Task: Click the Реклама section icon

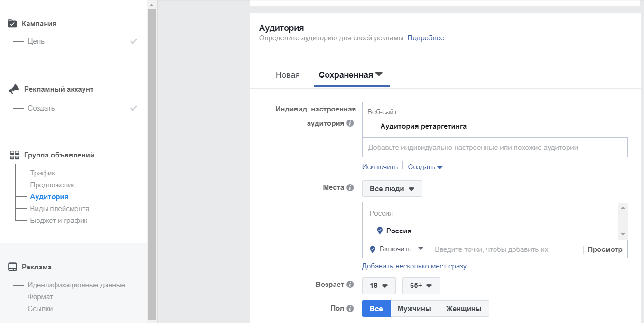Action: tap(12, 267)
